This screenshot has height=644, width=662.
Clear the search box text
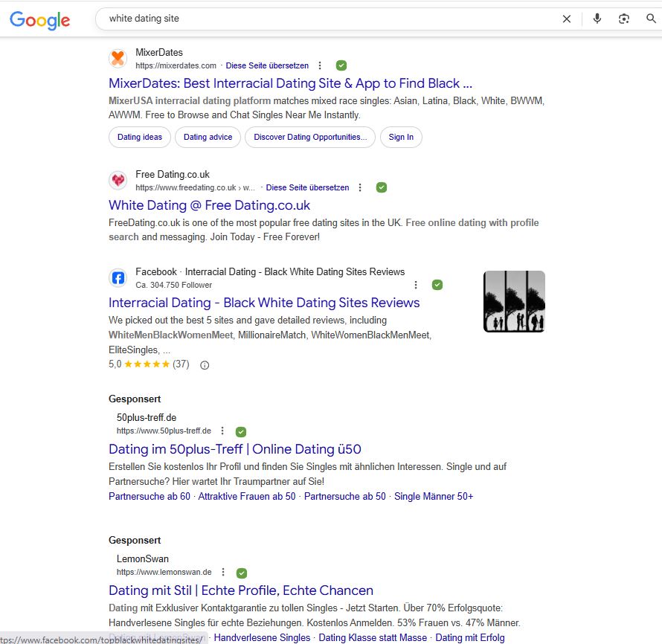pos(567,19)
